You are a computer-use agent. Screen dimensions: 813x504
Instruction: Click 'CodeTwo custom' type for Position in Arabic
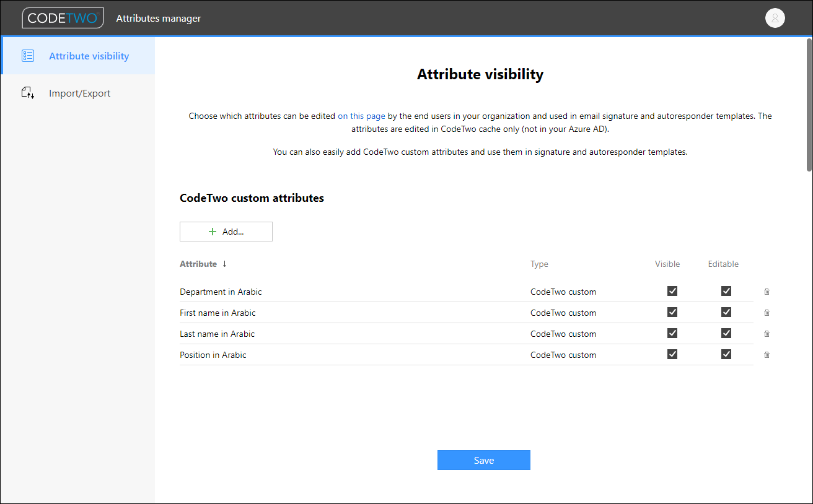pos(563,355)
